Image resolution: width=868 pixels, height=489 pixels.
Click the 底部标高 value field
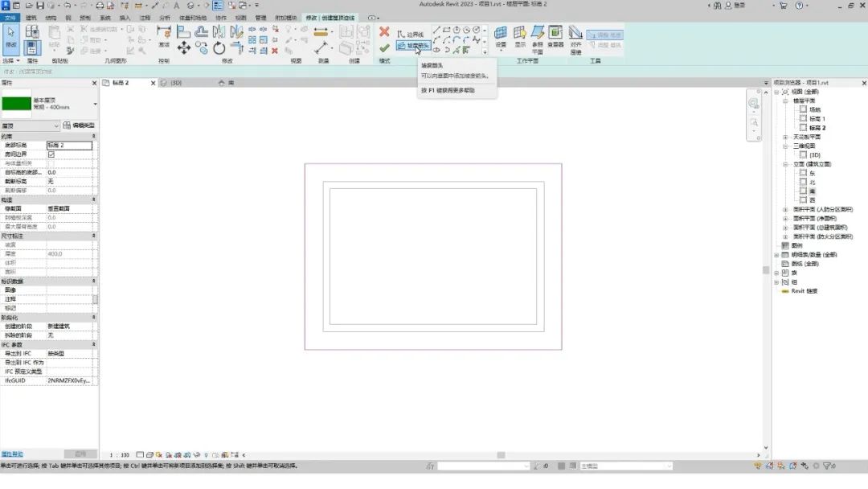pos(69,145)
